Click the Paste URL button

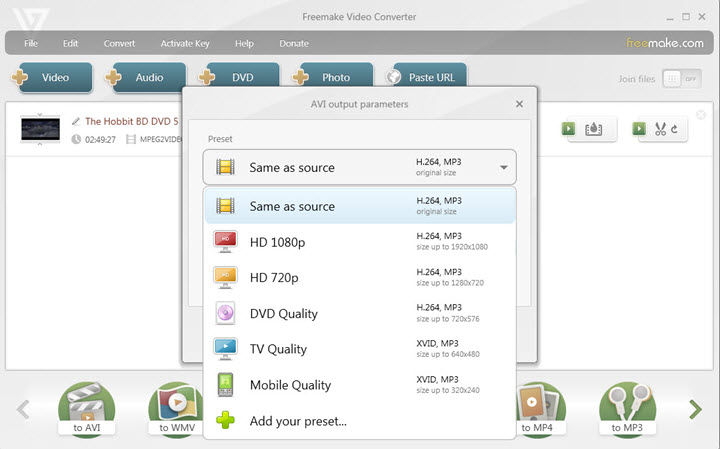(430, 76)
